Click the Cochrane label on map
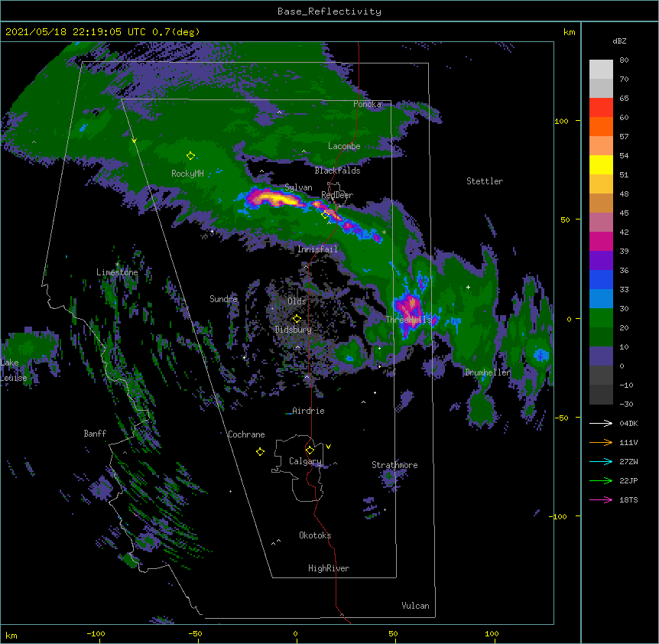659x644 pixels. (x=246, y=434)
